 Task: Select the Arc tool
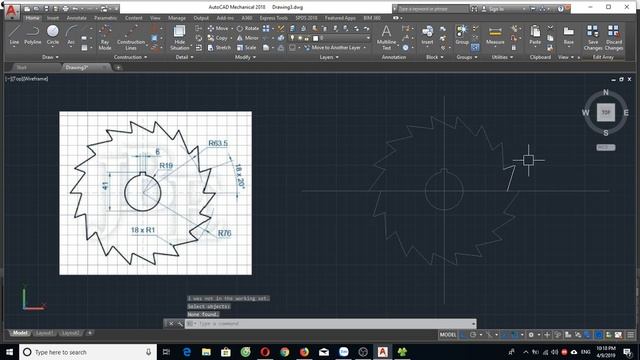coord(71,35)
